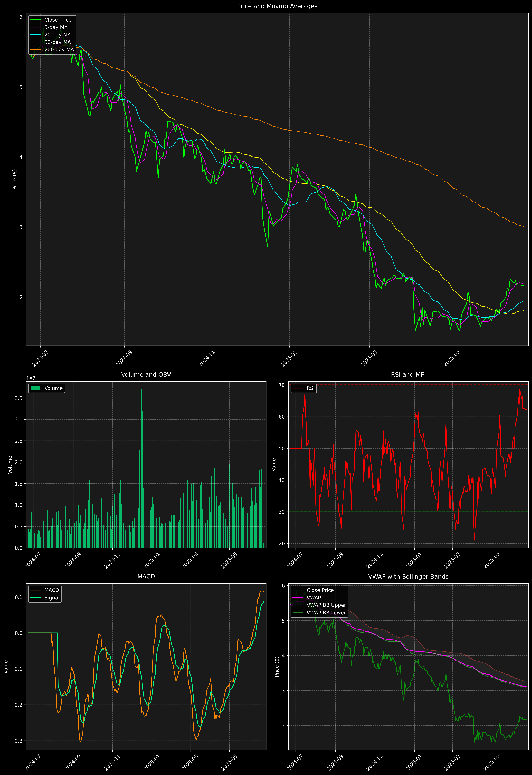Image resolution: width=532 pixels, height=775 pixels.
Task: Click the '30' tick on the RSI chart
Action: pyautogui.click(x=282, y=512)
